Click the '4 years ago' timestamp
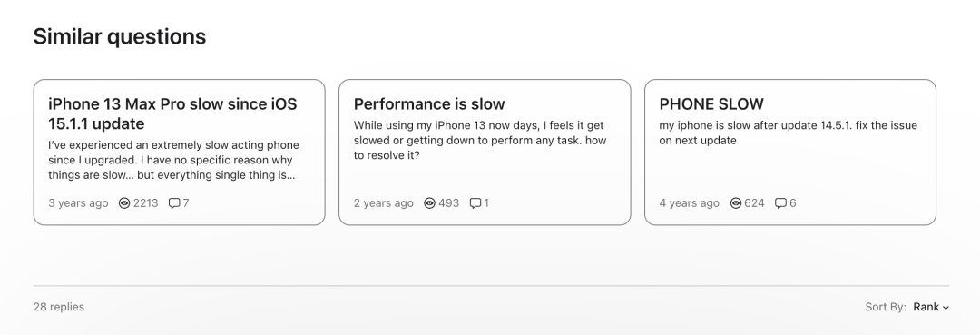The image size is (980, 335). (x=690, y=203)
